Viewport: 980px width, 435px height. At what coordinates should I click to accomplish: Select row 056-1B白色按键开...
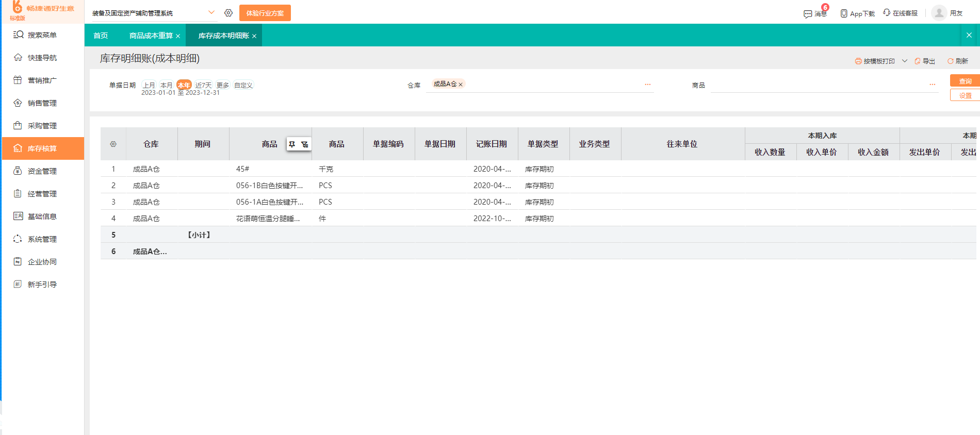click(x=538, y=185)
